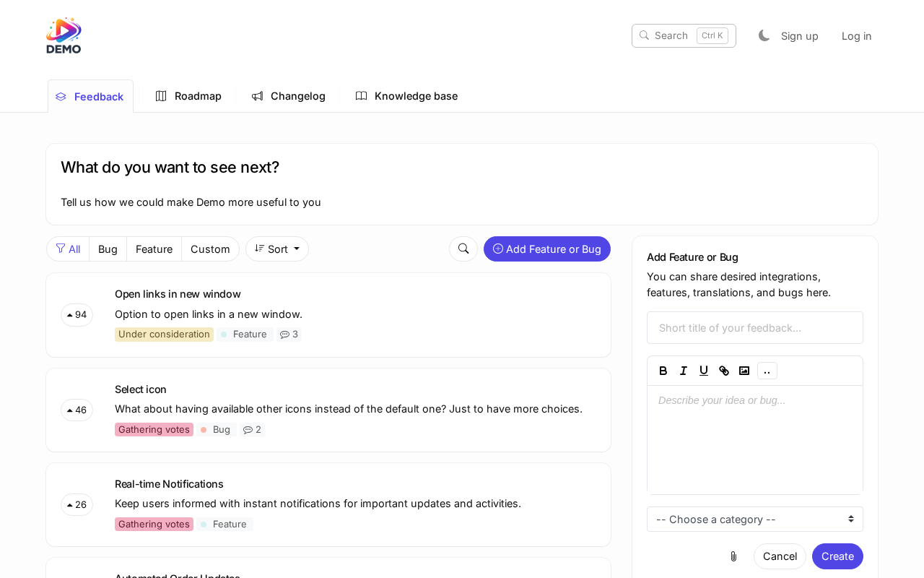Toggle italic formatting in editor
The width and height of the screenshot is (924, 578).
click(x=683, y=371)
